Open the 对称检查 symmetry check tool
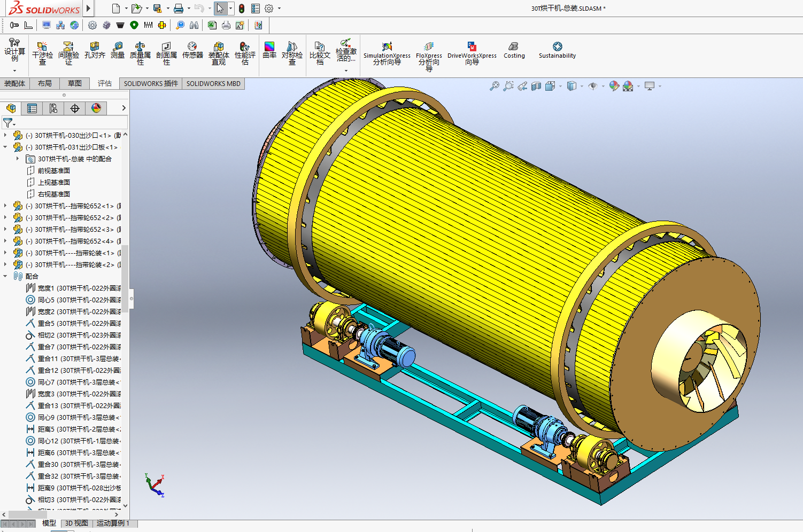Image resolution: width=803 pixels, height=532 pixels. (292, 53)
